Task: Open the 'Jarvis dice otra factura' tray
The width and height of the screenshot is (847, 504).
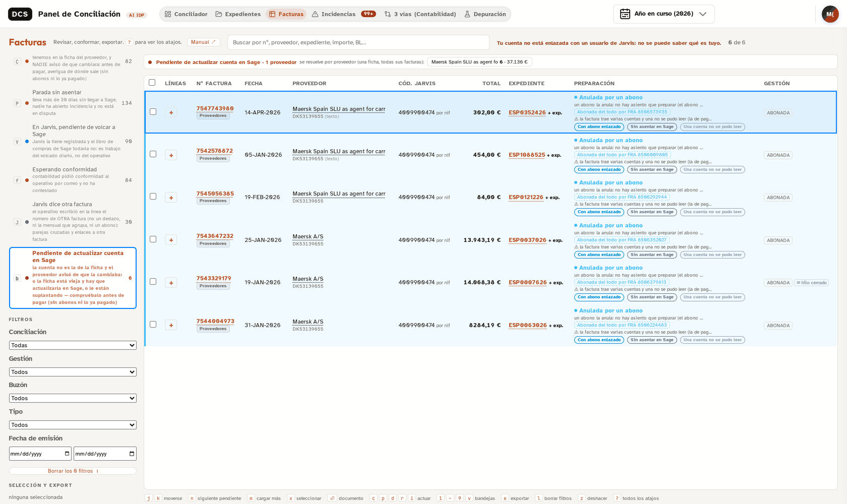Action: point(73,222)
